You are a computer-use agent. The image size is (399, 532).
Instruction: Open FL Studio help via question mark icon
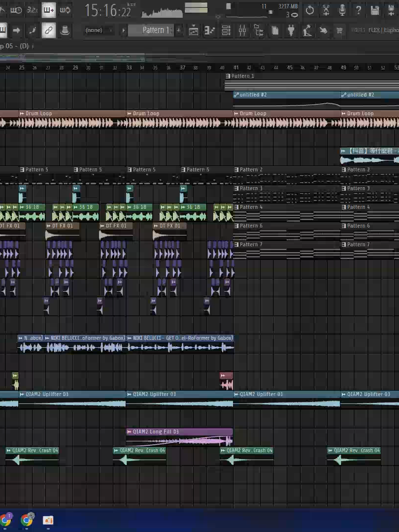(358, 10)
